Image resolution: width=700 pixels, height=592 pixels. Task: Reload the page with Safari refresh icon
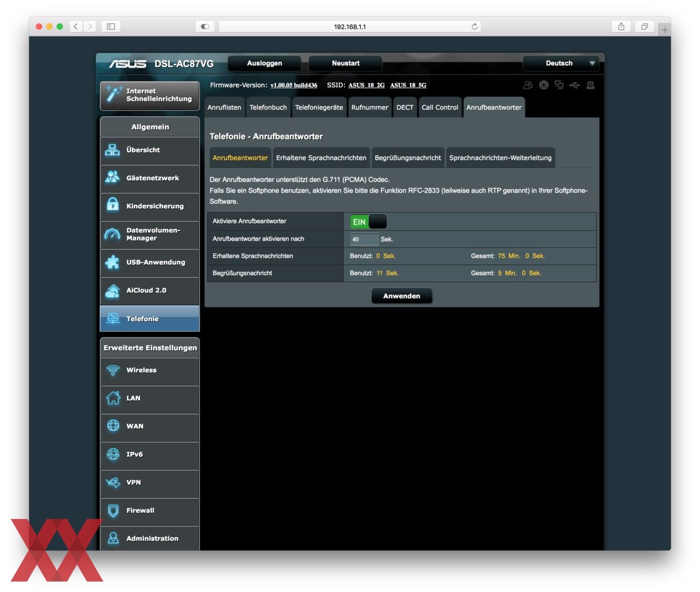click(x=474, y=26)
